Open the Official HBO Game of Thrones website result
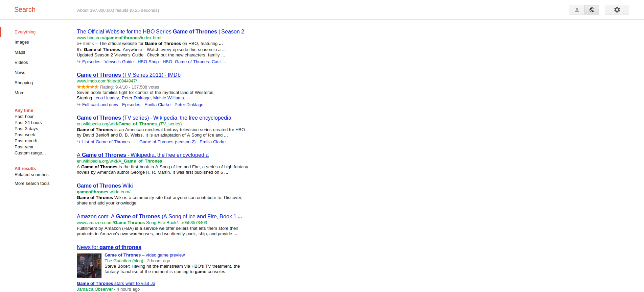The height and width of the screenshot is (292, 644). [x=160, y=31]
